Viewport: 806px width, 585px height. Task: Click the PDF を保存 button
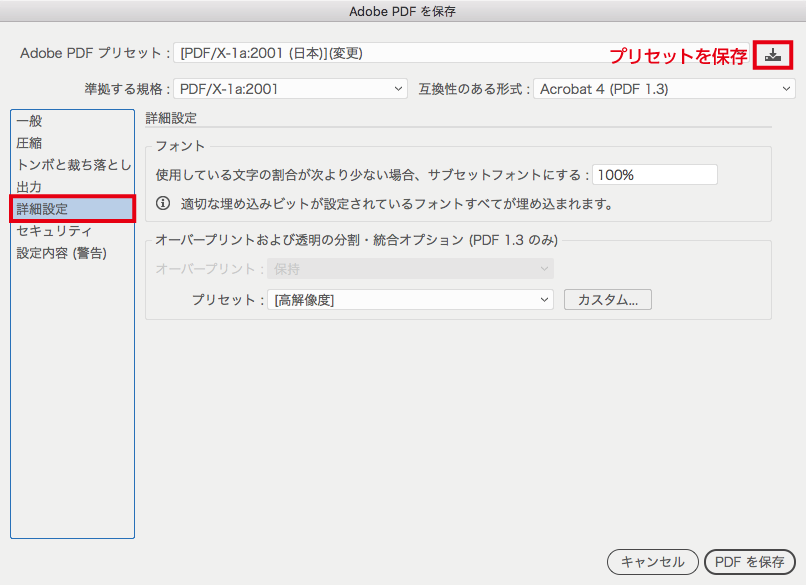tap(749, 562)
